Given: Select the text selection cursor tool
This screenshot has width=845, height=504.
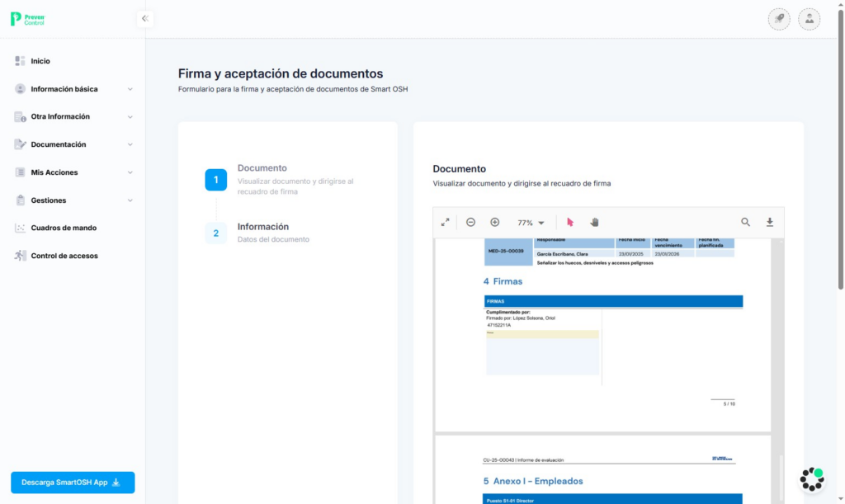Looking at the screenshot, I should 570,223.
